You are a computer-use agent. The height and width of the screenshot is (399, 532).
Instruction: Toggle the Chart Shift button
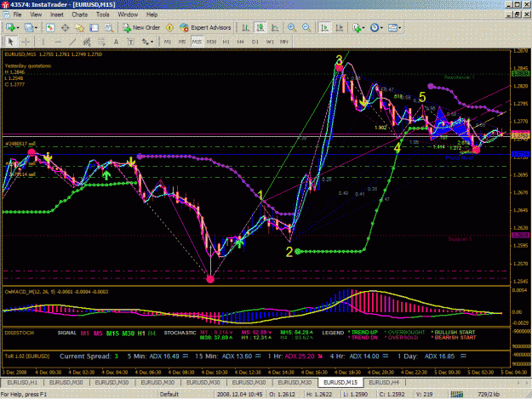click(340, 28)
